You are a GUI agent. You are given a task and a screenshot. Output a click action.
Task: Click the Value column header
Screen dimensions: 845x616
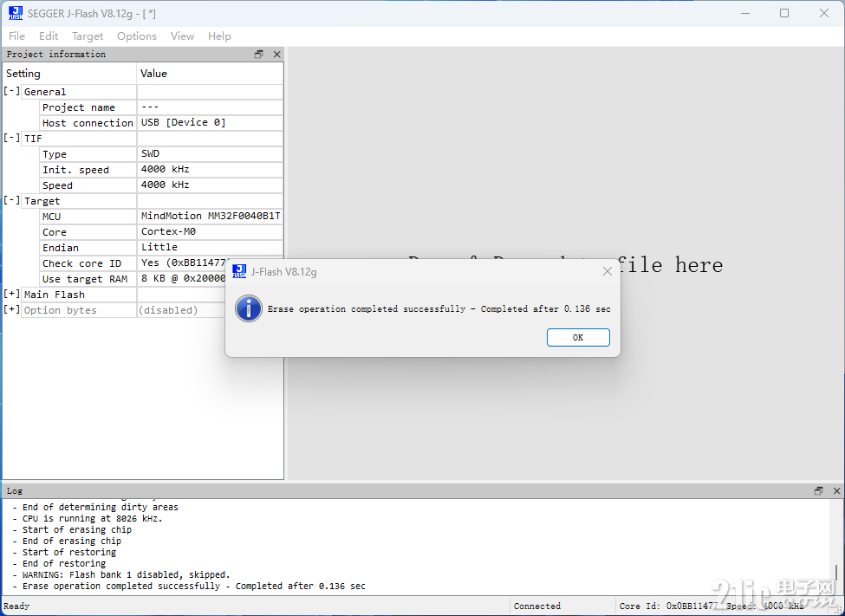tap(211, 74)
